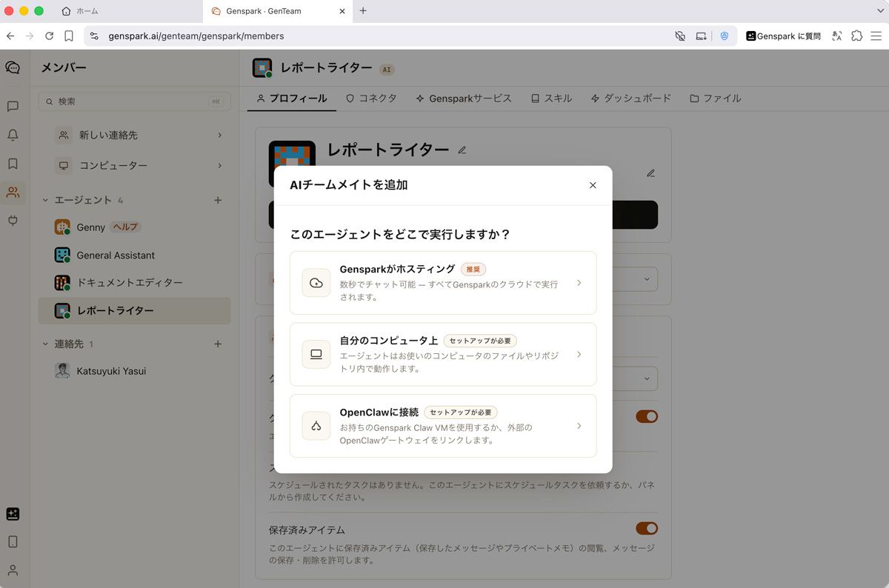Collapse the エージェント section

coord(45,200)
